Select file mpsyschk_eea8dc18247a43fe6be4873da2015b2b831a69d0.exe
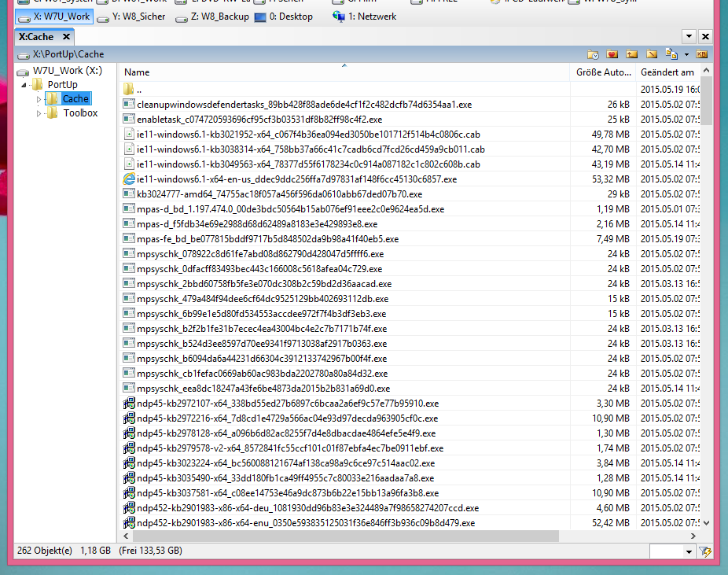 (x=263, y=389)
